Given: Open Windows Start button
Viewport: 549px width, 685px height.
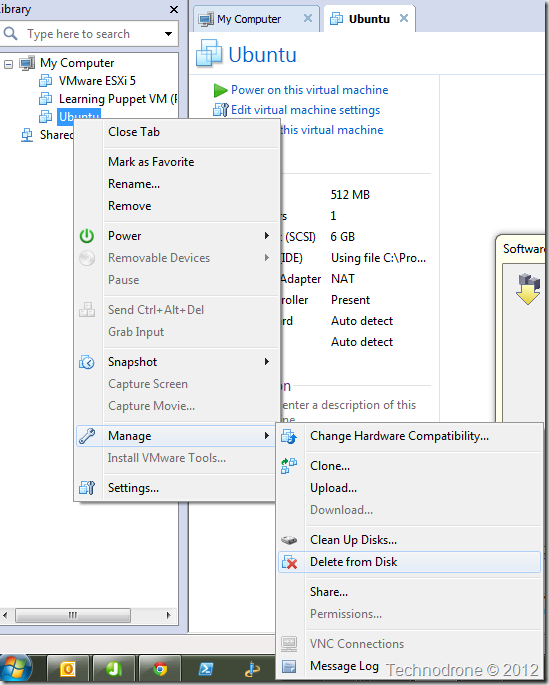Looking at the screenshot, I should pos(15,669).
